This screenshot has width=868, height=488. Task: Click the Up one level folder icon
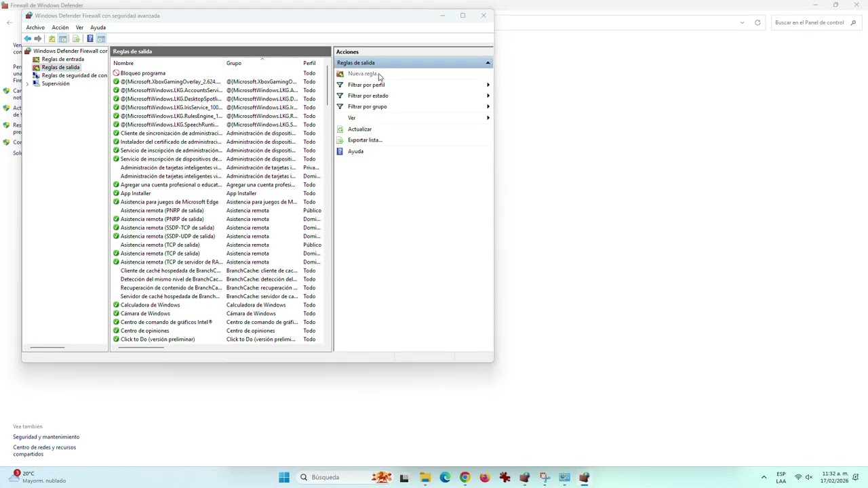52,39
